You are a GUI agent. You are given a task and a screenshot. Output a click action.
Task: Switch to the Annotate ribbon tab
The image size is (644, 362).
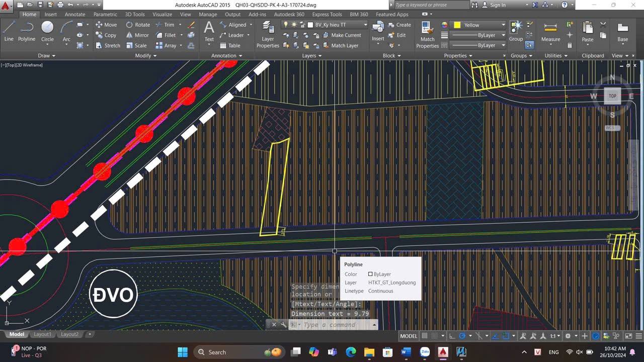tap(74, 14)
